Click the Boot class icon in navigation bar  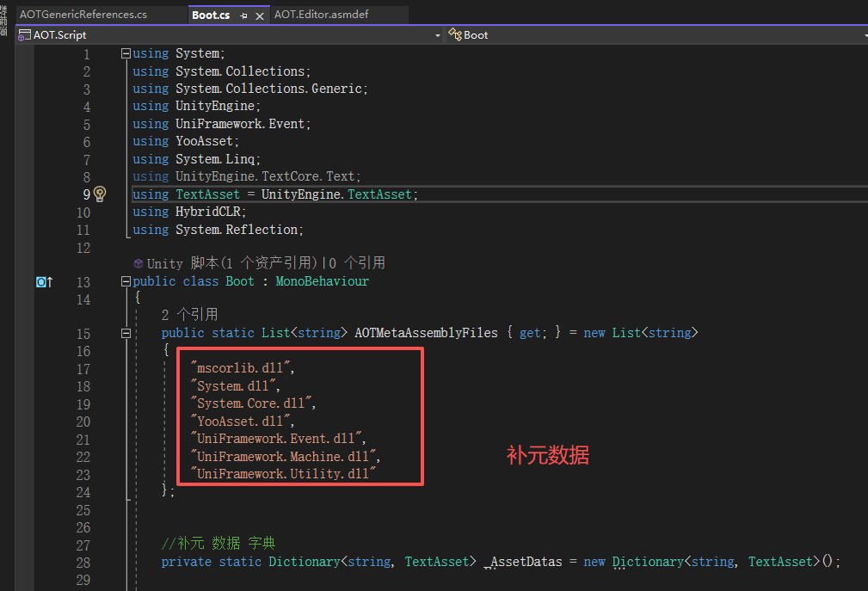(x=454, y=35)
